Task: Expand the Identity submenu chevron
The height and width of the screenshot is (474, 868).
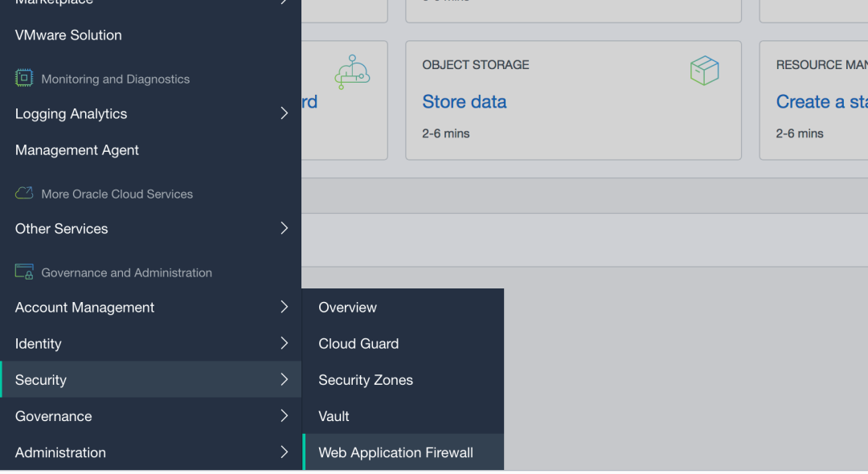Action: click(x=284, y=343)
